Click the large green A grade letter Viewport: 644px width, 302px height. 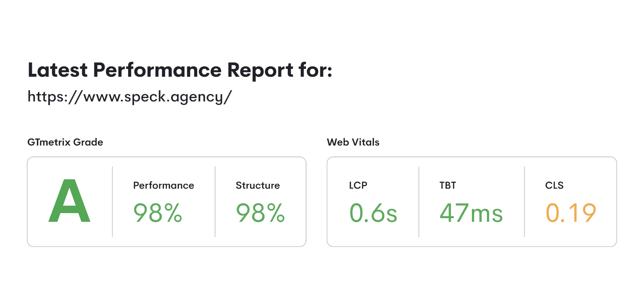(x=69, y=201)
